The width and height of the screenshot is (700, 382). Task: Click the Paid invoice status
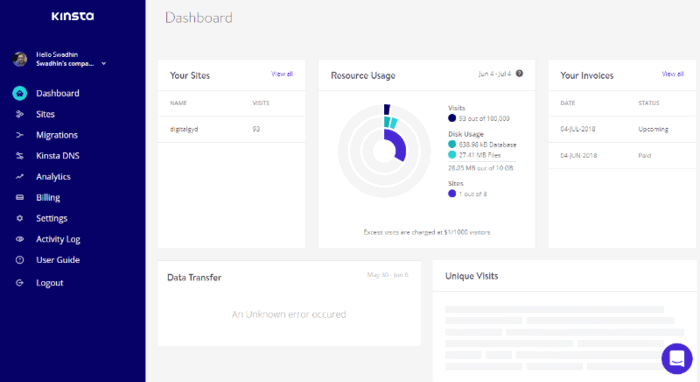point(645,156)
